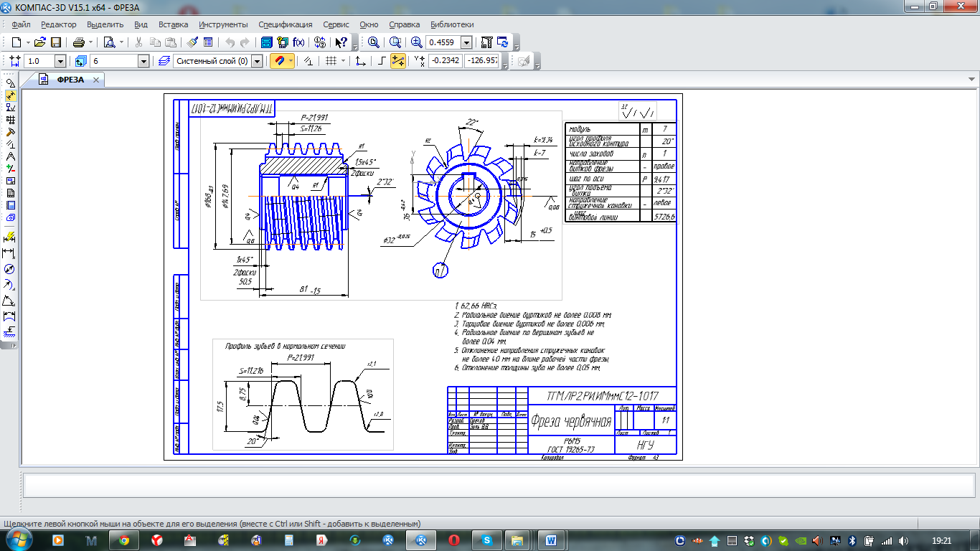Open Google Chrome from the taskbar
Screen dimensions: 980x551
123,540
